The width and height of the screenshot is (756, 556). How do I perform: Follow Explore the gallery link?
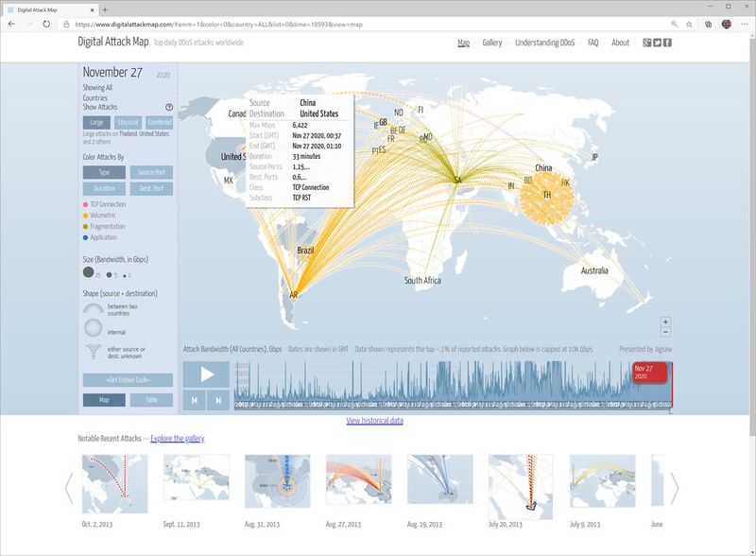(x=178, y=438)
